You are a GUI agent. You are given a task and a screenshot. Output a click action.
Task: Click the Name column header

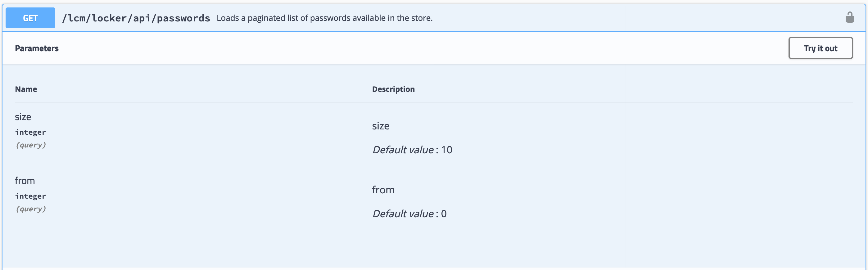(x=26, y=89)
